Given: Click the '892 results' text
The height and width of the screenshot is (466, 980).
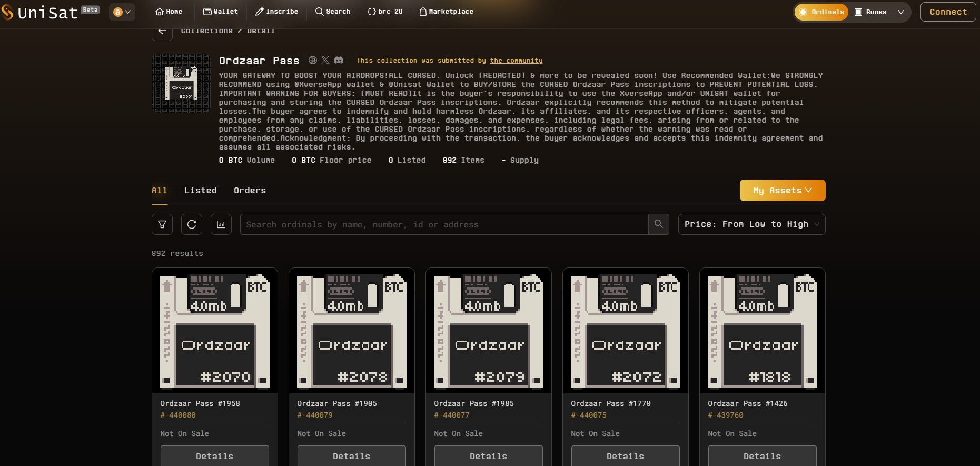Looking at the screenshot, I should [x=177, y=253].
